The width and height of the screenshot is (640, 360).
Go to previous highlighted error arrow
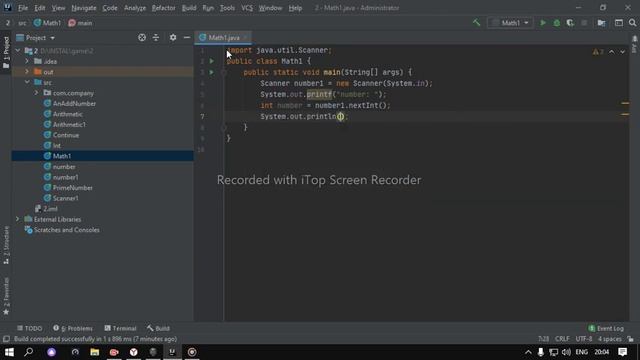[611, 52]
